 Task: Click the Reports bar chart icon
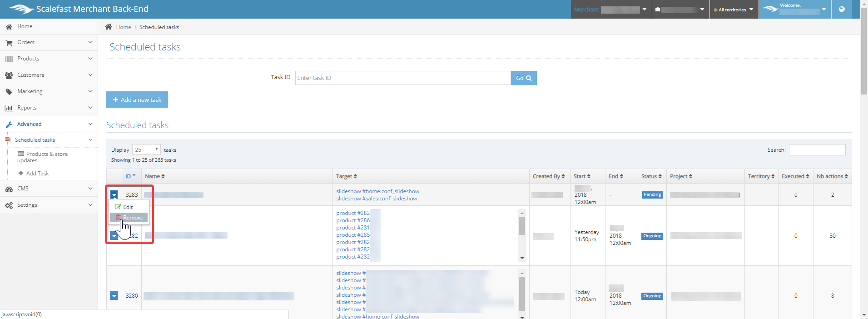click(x=9, y=108)
